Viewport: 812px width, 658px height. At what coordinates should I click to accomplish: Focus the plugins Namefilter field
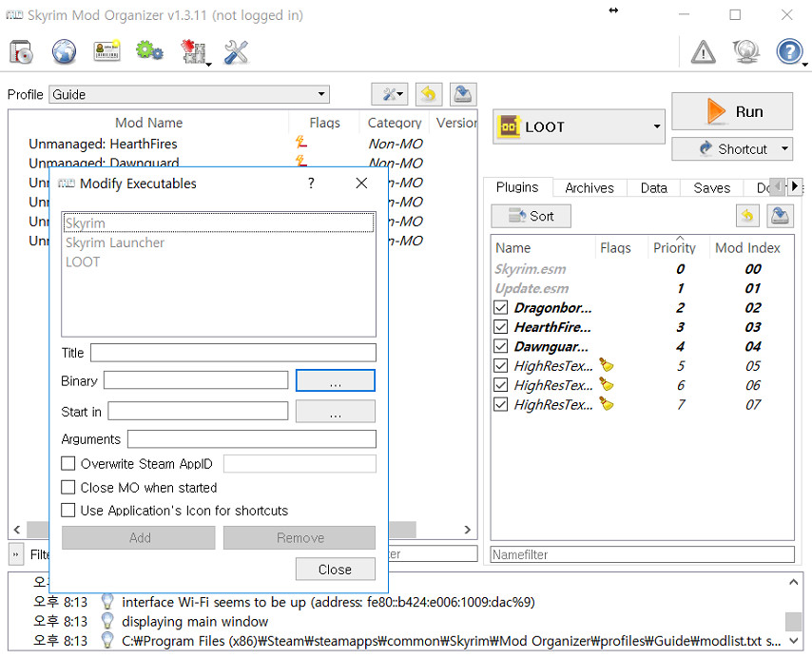click(642, 554)
